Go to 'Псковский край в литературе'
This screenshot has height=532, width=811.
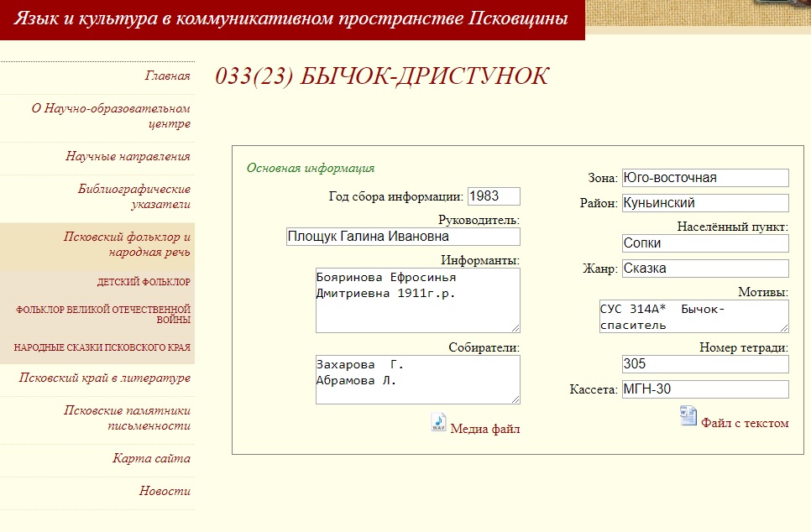[105, 378]
